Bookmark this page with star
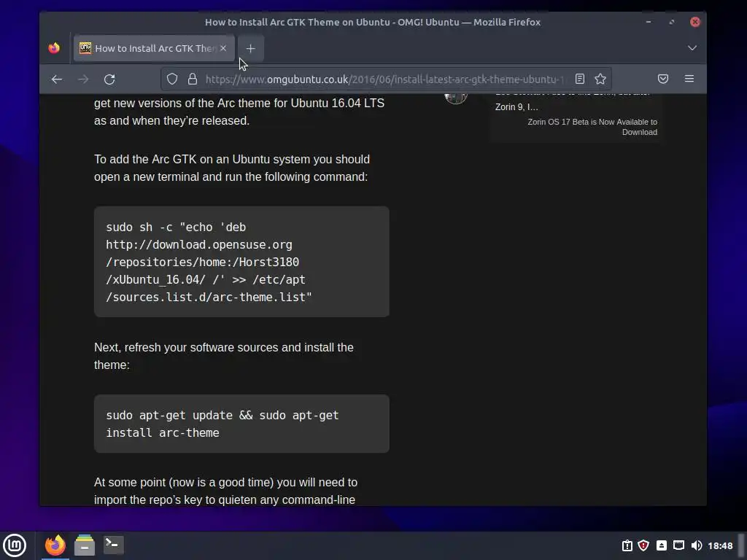 pos(600,79)
